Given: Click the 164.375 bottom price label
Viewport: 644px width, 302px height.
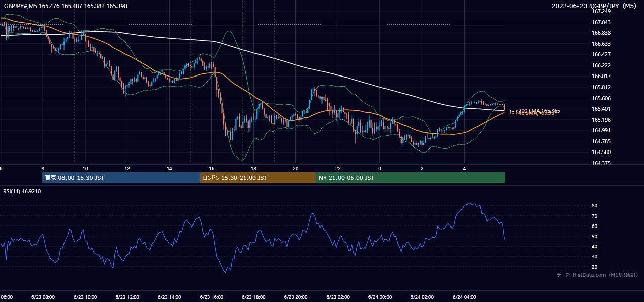Looking at the screenshot, I should click(x=601, y=163).
